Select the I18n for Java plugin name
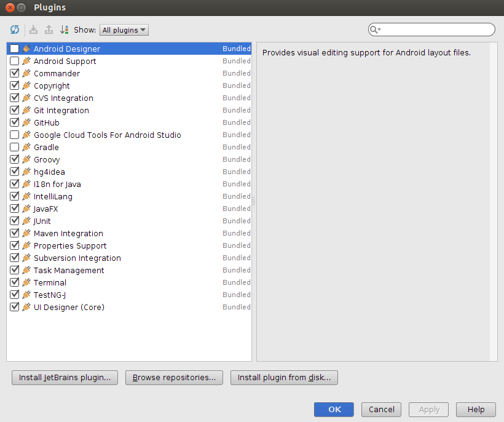Viewport: 504px width, 422px height. [x=57, y=184]
